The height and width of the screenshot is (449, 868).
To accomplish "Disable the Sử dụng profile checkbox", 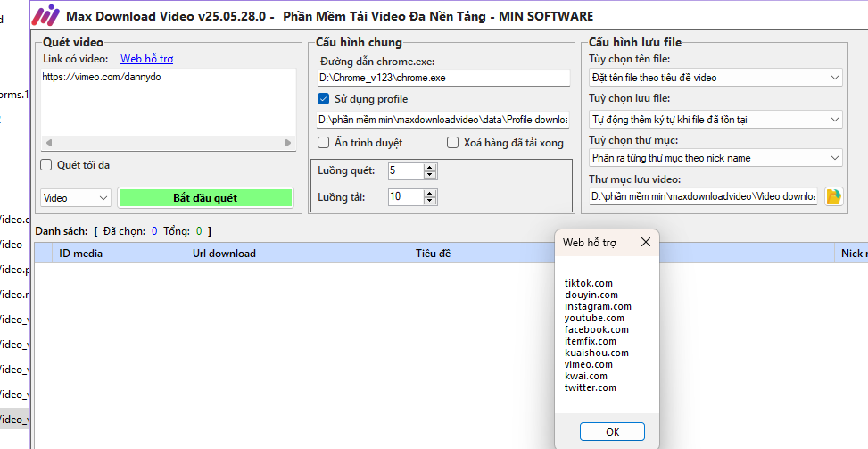I will click(x=324, y=99).
